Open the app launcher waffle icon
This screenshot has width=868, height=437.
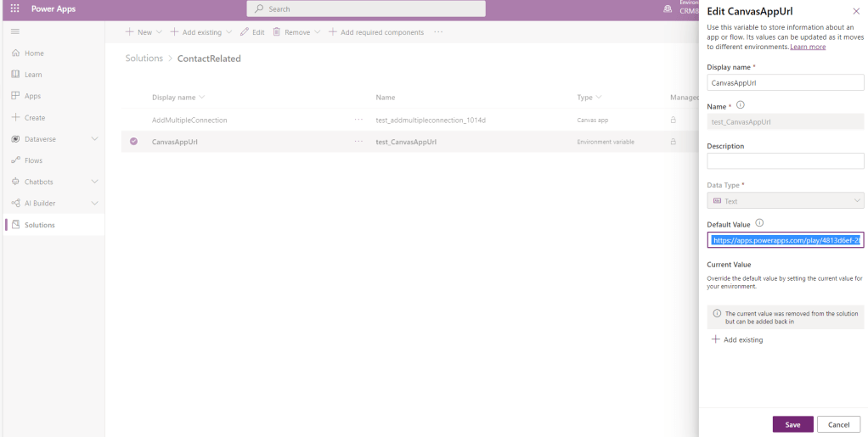pyautogui.click(x=15, y=8)
